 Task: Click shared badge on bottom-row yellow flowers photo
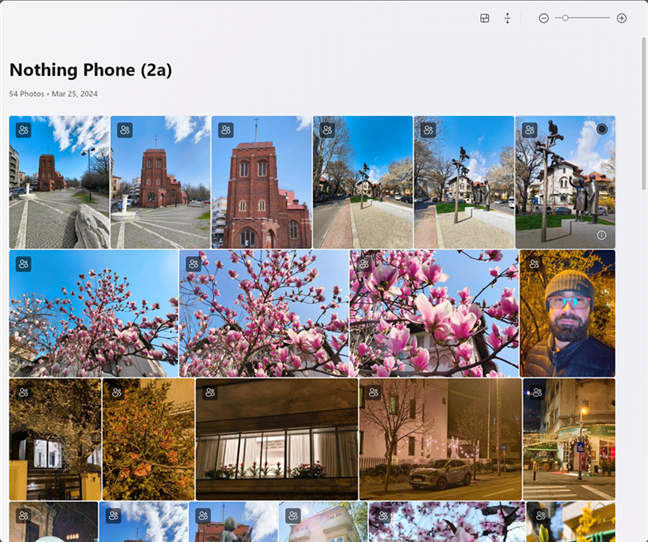point(541,516)
